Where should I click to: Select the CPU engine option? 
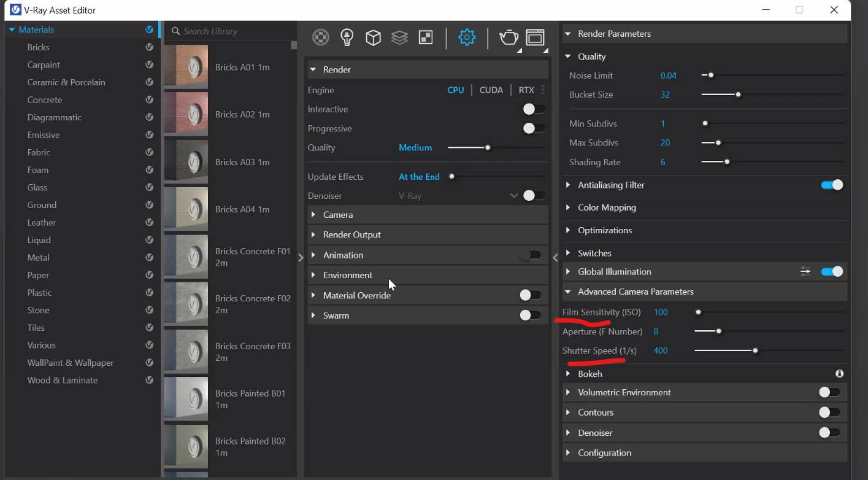tap(455, 90)
